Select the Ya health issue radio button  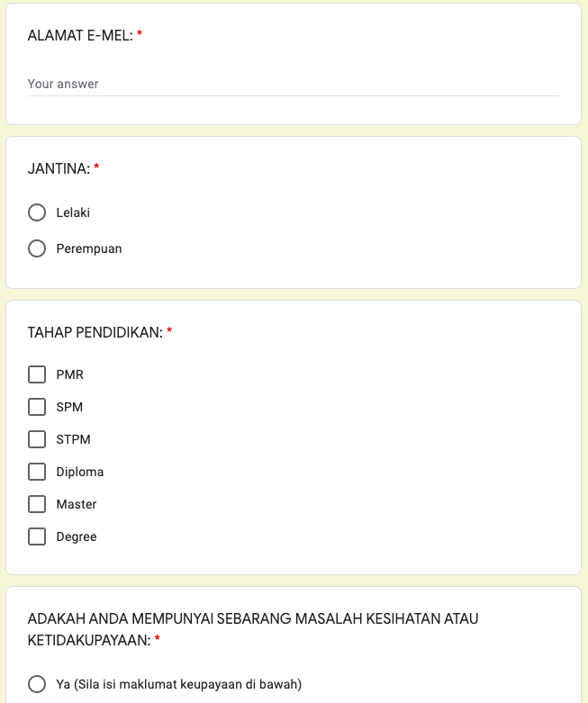tap(37, 684)
